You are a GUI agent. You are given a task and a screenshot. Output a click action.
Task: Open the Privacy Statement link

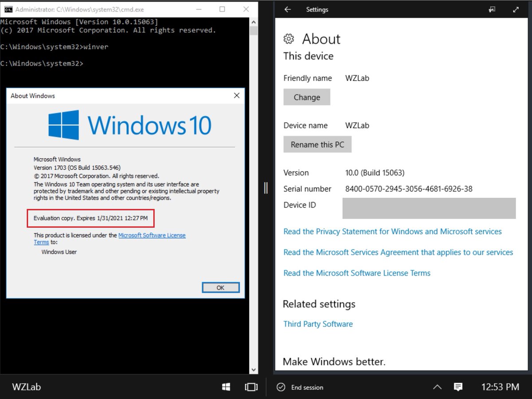coord(392,231)
